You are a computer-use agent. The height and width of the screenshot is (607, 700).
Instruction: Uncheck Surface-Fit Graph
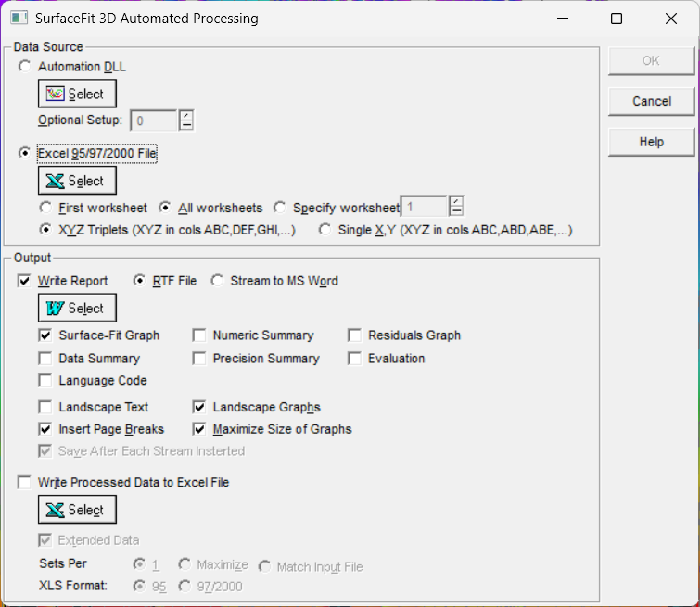pyautogui.click(x=45, y=335)
